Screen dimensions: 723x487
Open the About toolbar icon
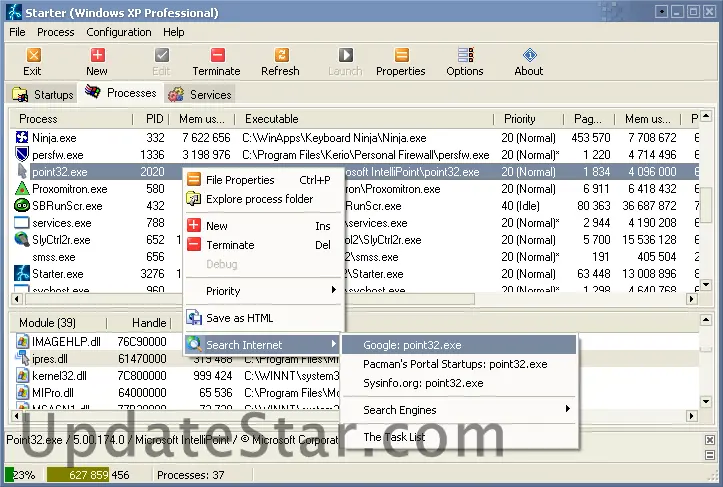coord(529,55)
